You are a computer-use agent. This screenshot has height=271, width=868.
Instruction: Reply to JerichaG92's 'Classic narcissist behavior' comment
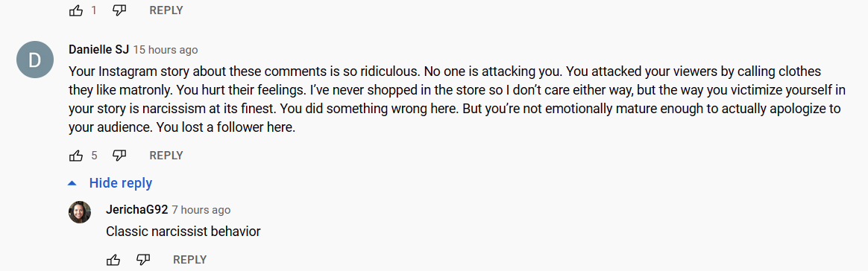coord(190,259)
